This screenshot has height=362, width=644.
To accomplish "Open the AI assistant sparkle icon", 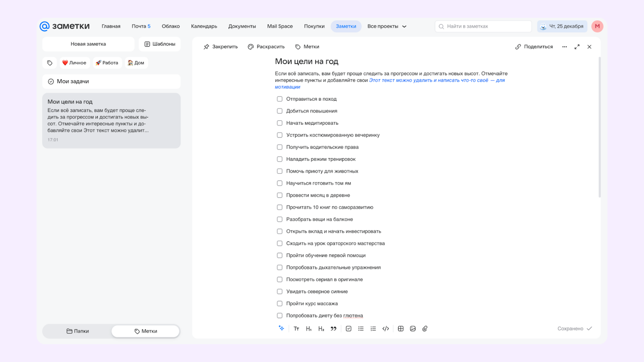I will pos(281,328).
